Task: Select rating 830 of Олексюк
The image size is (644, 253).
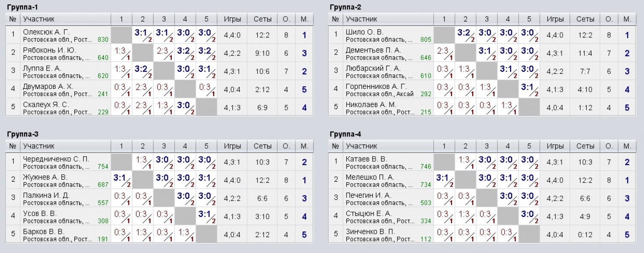Action: [103, 40]
